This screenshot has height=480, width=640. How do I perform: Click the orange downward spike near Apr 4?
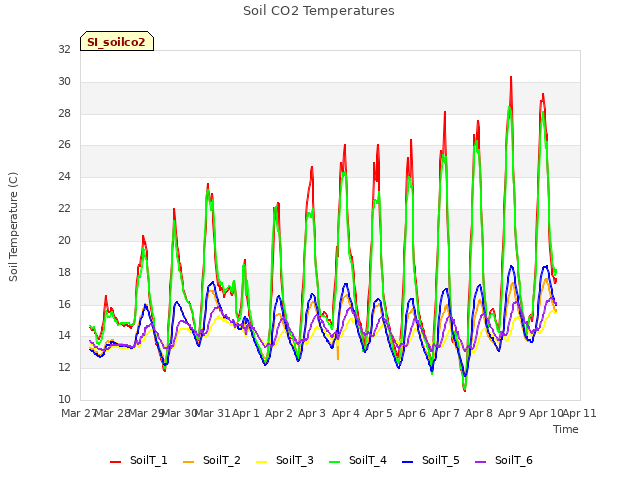pyautogui.click(x=338, y=353)
